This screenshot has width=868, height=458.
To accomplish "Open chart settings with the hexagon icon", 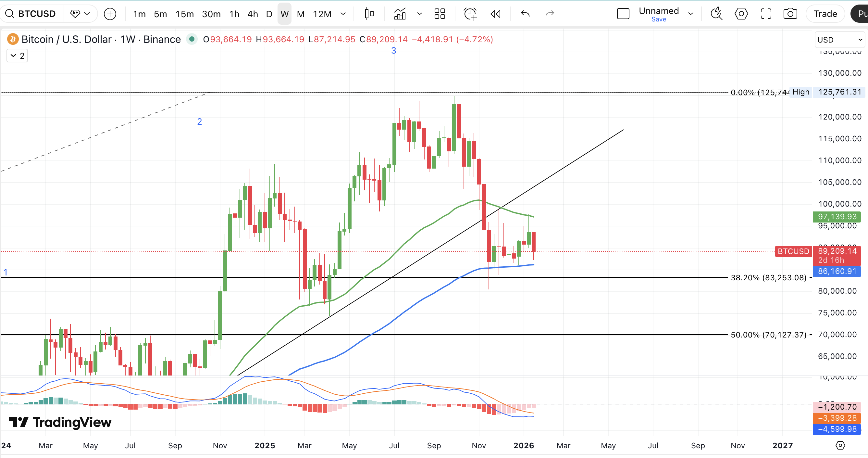I will click(741, 14).
